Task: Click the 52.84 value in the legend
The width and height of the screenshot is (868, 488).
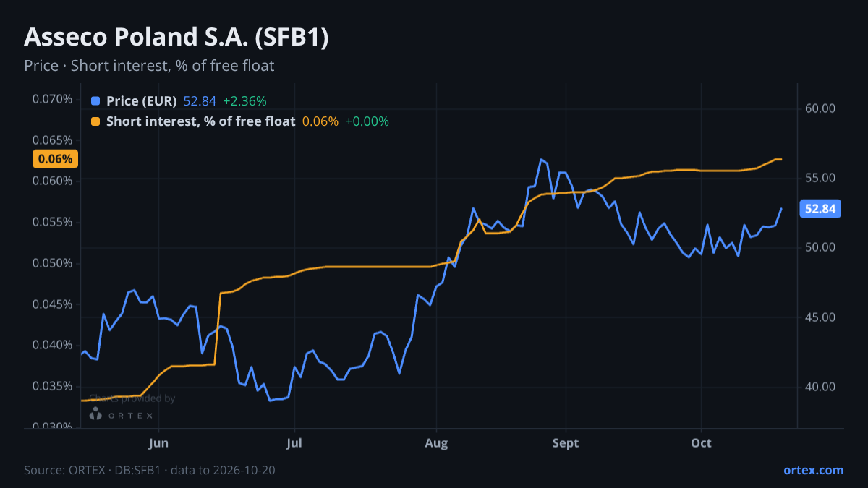Action: tap(200, 101)
